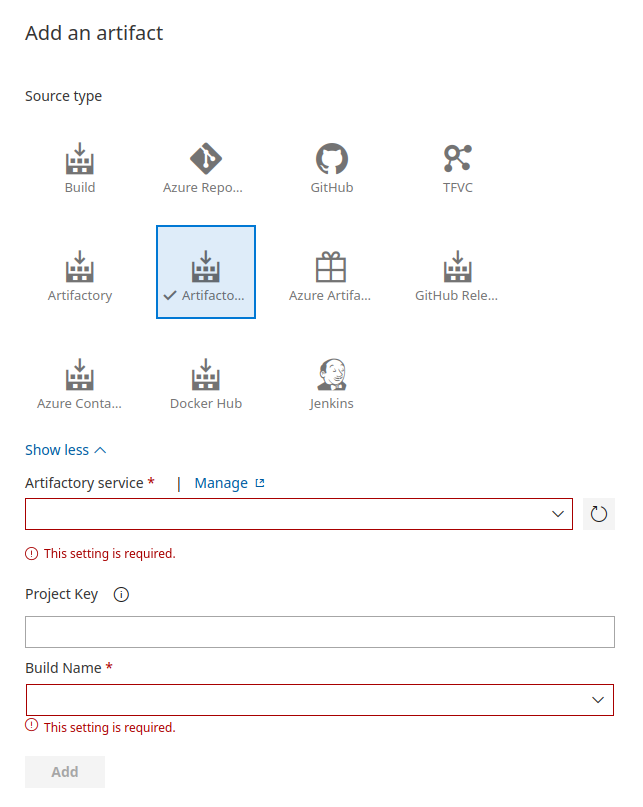Select the Azure Artifacts gift box icon
This screenshot has height=807, width=643.
point(331,268)
